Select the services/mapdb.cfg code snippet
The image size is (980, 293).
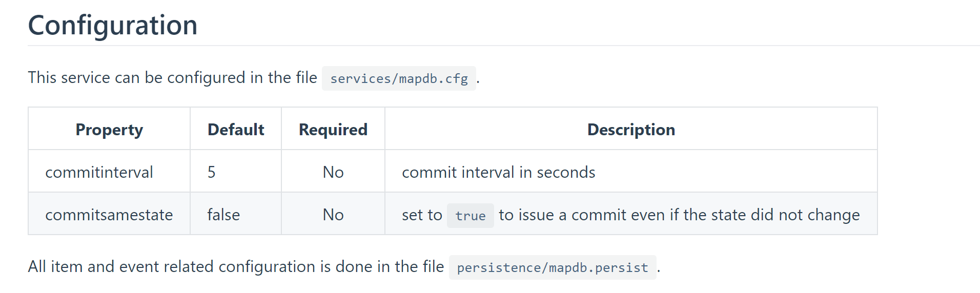coord(399,78)
